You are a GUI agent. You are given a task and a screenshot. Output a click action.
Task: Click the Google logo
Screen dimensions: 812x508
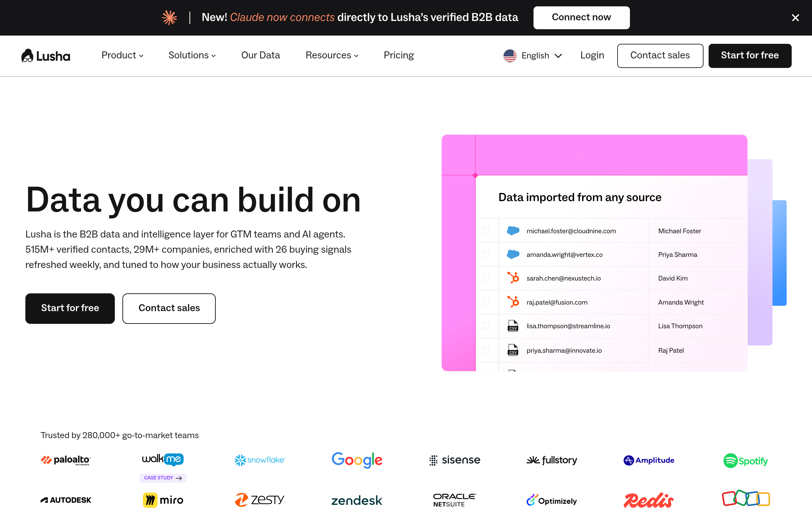coord(357,460)
